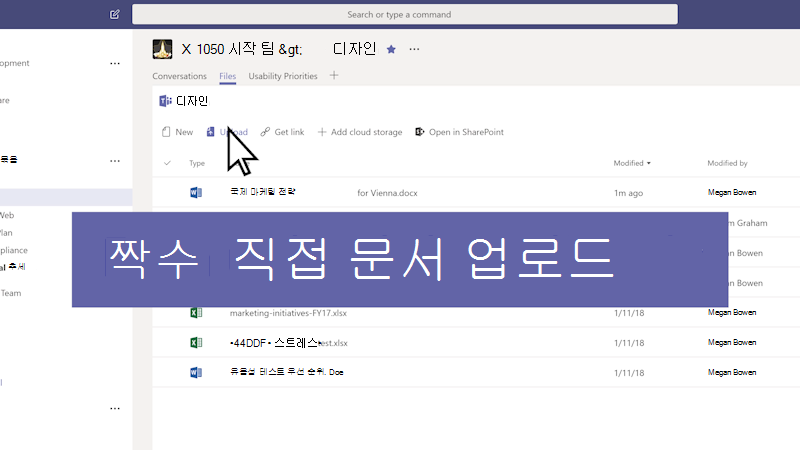This screenshot has height=450, width=800.
Task: Open marketing-initiatives-FY17.xlsx file
Action: [x=288, y=313]
